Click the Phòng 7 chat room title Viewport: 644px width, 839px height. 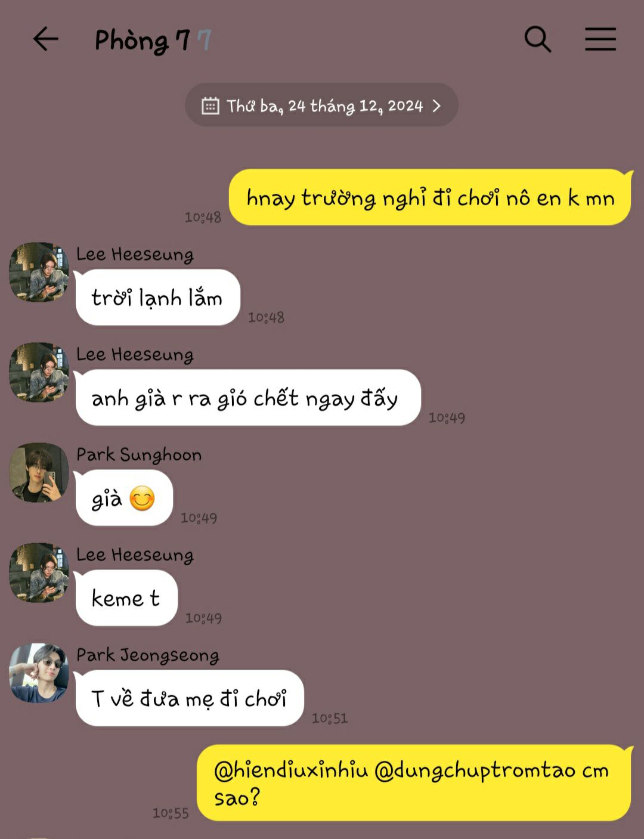point(143,41)
